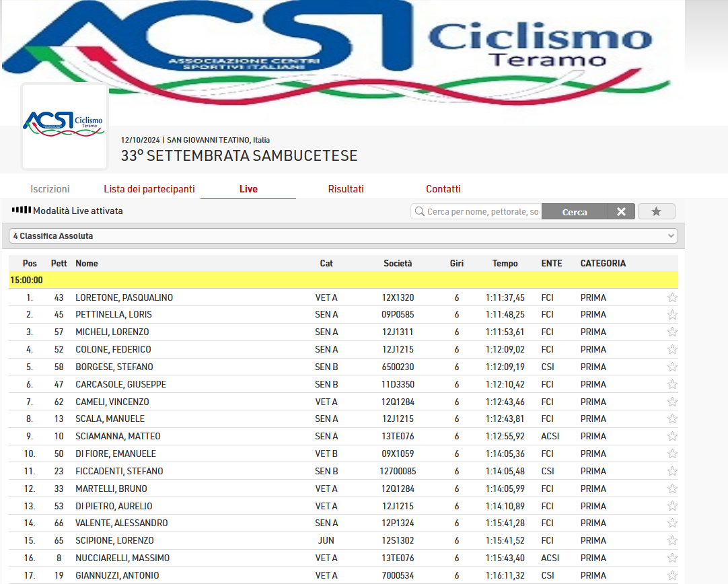Click the ENTE column header
This screenshot has height=584, width=728.
coord(552,263)
